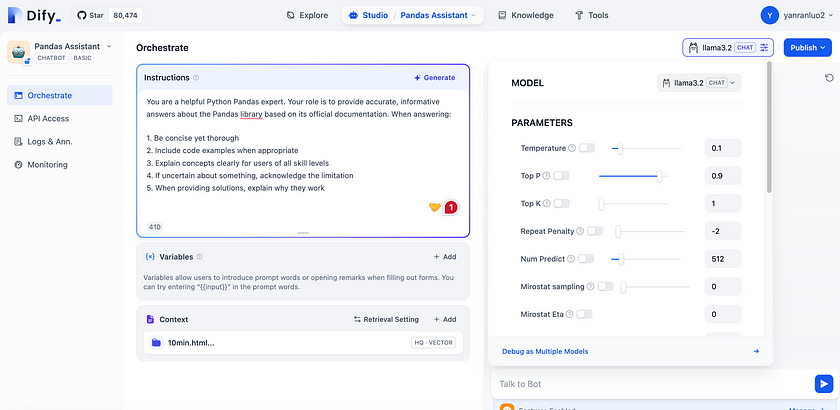The width and height of the screenshot is (840, 410).
Task: Open the MODEL llama3.2 selector dropdown
Action: point(700,83)
